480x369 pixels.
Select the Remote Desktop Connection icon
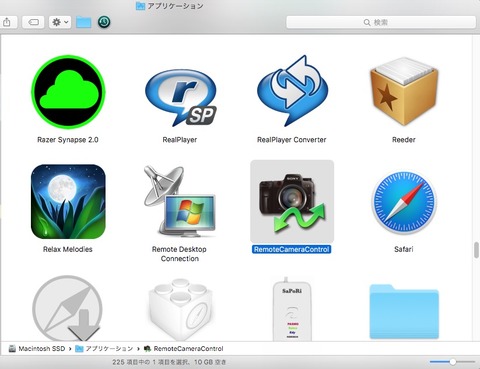coord(180,201)
